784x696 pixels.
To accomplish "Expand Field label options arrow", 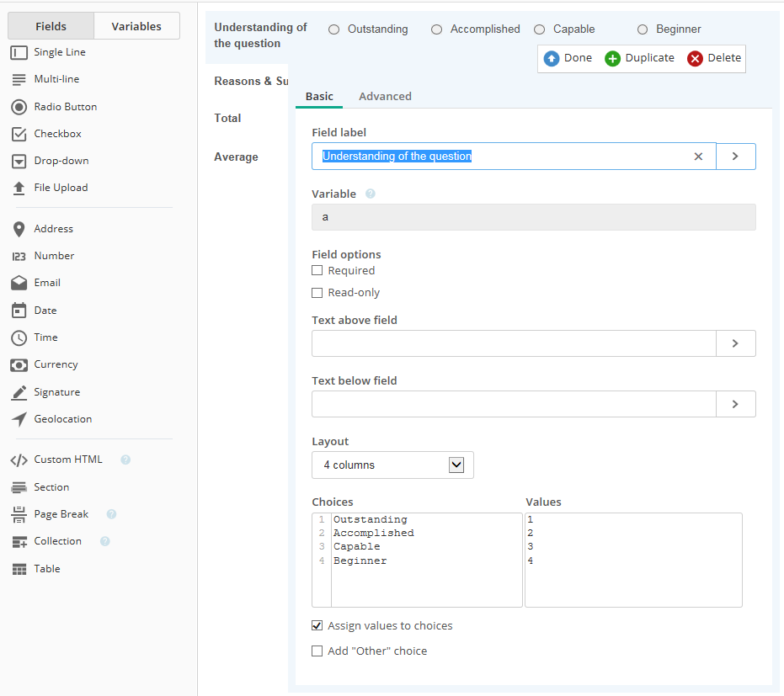I will point(735,157).
